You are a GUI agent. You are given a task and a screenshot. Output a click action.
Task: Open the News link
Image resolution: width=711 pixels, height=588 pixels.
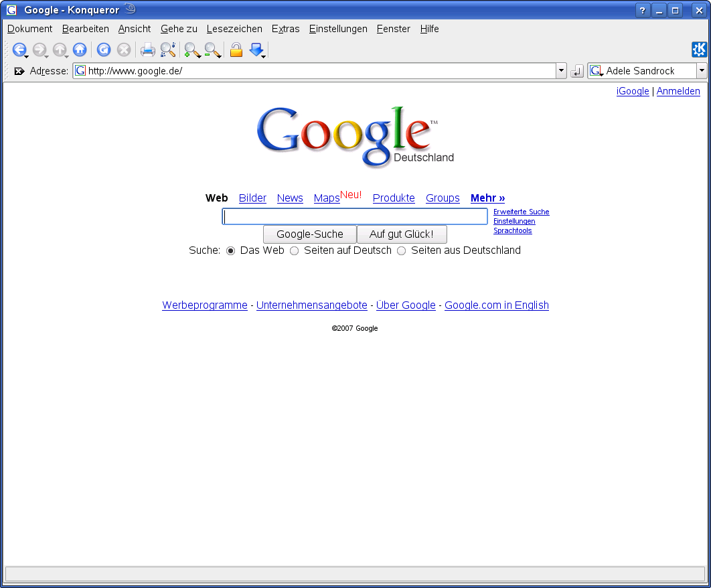[x=290, y=198]
